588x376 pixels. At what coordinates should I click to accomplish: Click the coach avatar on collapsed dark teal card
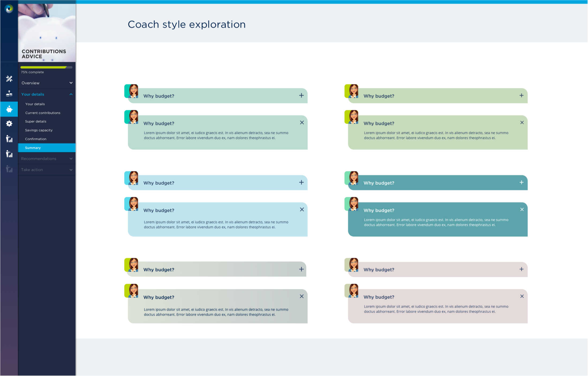[x=352, y=178]
